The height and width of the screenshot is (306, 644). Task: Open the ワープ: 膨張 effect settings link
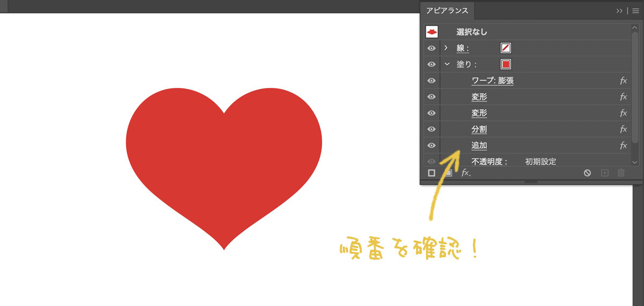coord(493,81)
